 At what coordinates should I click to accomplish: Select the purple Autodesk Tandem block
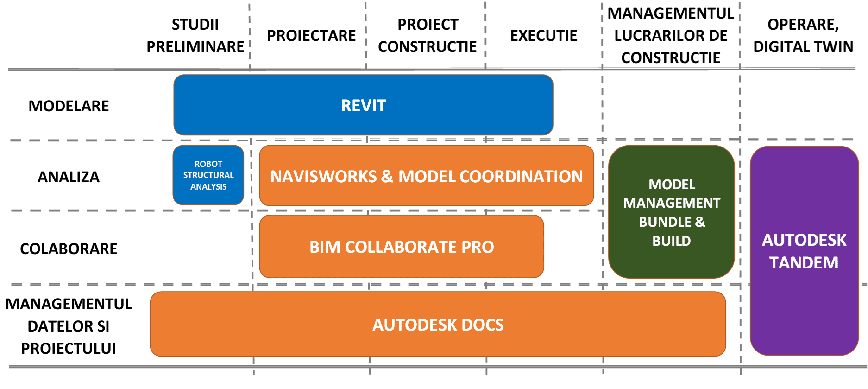point(804,251)
